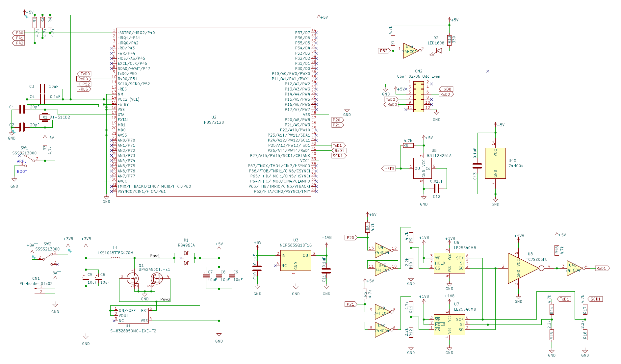
Task: Click the U4A 74HC04 inverter symbol
Action: click(410, 51)
